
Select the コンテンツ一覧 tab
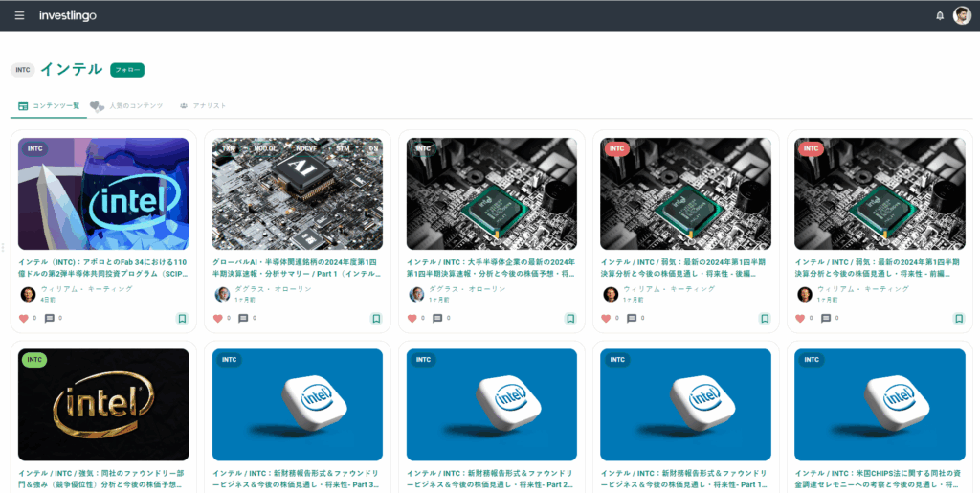[x=49, y=106]
